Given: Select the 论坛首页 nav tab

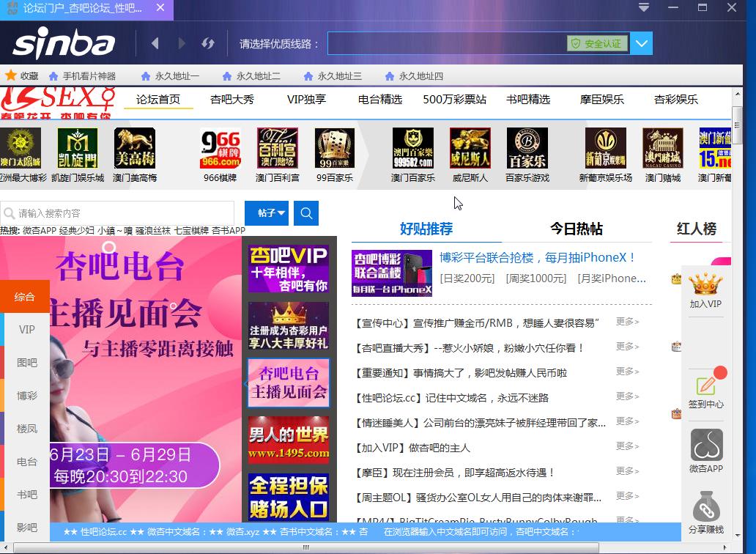Looking at the screenshot, I should pos(158,100).
